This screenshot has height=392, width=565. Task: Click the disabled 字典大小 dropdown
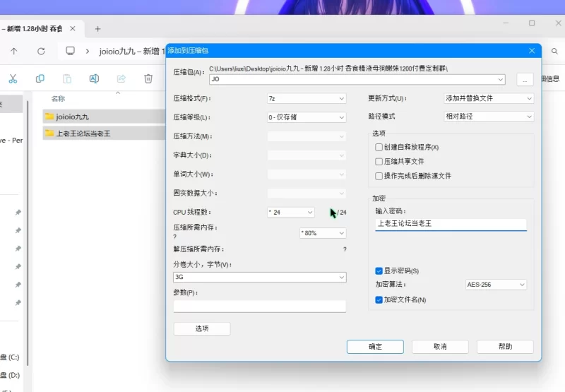[307, 155]
